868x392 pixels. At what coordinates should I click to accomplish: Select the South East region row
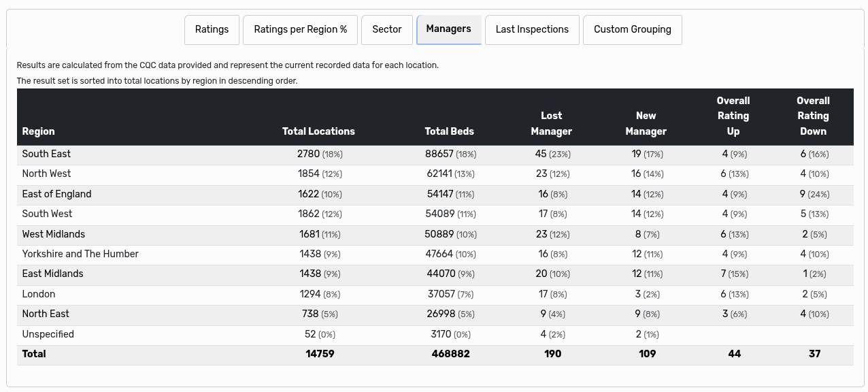46,154
